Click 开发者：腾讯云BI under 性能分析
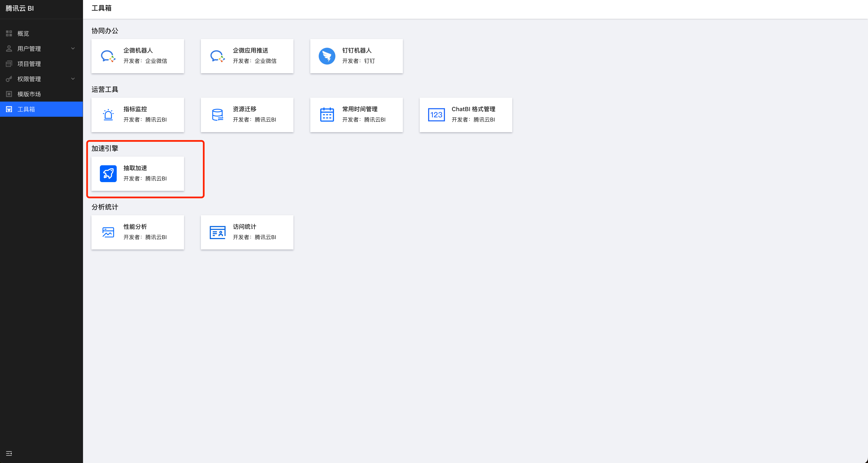Screen dimensions: 868x463 145,237
